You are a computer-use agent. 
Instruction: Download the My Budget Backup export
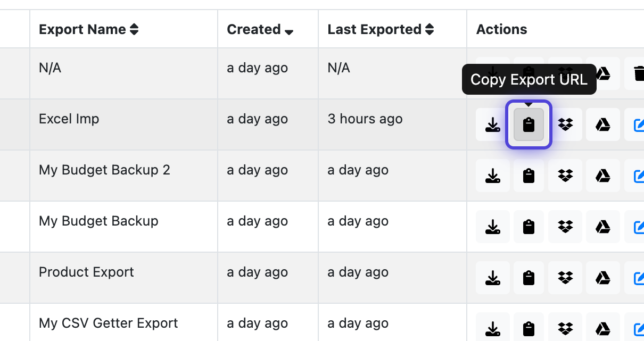492,226
